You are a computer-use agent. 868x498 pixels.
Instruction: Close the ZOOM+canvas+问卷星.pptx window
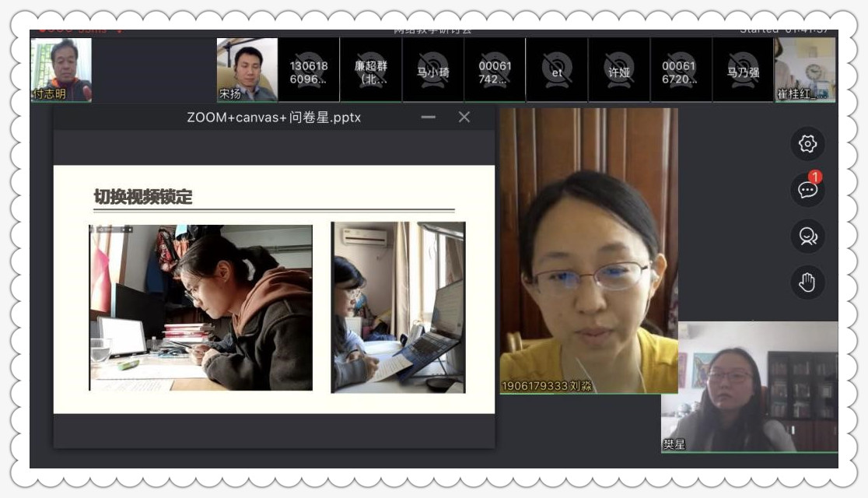click(x=464, y=117)
